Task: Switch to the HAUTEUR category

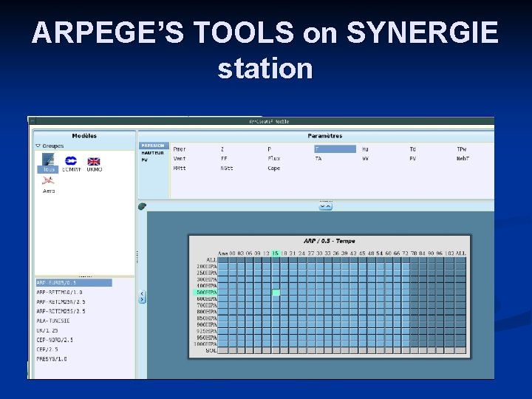Action: (153, 153)
